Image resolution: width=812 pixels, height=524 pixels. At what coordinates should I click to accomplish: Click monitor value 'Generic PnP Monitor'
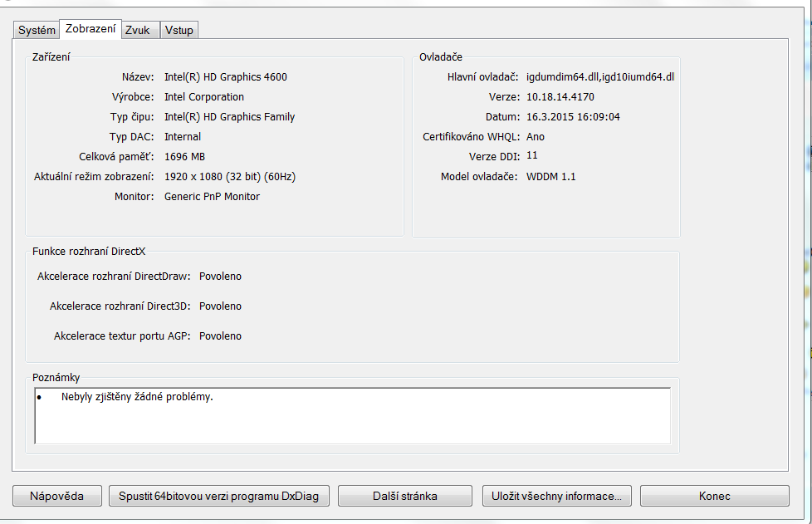tap(213, 196)
